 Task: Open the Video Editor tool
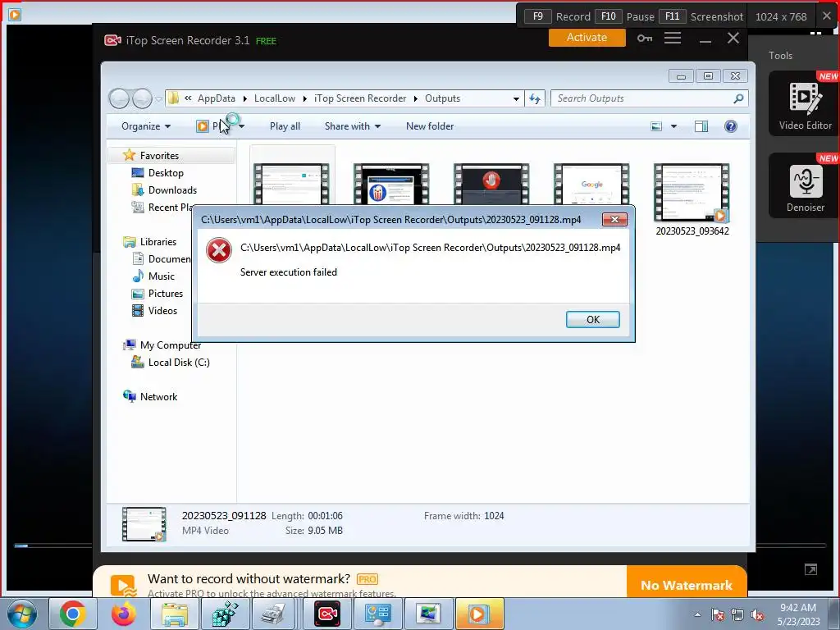tap(805, 104)
